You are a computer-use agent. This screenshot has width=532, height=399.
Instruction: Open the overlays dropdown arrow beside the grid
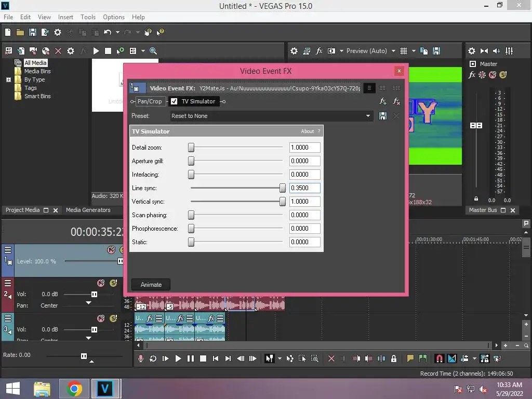414,51
